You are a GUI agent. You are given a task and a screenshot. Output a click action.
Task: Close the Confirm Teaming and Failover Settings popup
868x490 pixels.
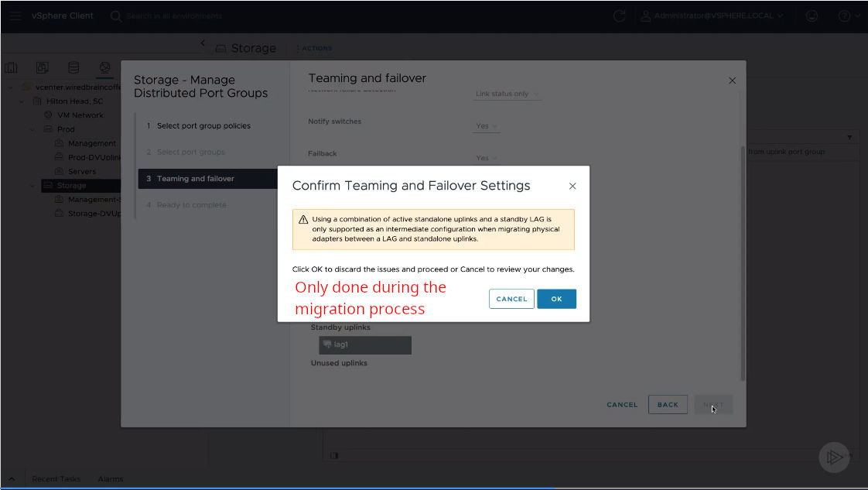[572, 187]
